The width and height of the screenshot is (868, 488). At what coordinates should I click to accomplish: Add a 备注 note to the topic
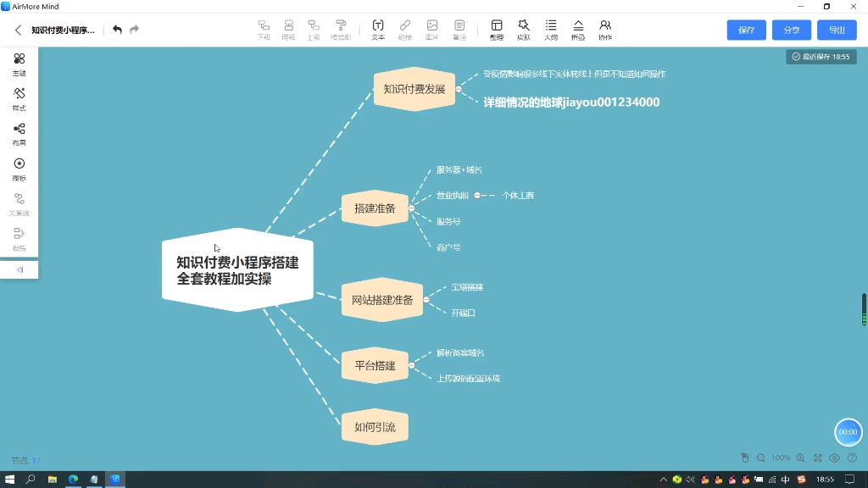coord(458,29)
